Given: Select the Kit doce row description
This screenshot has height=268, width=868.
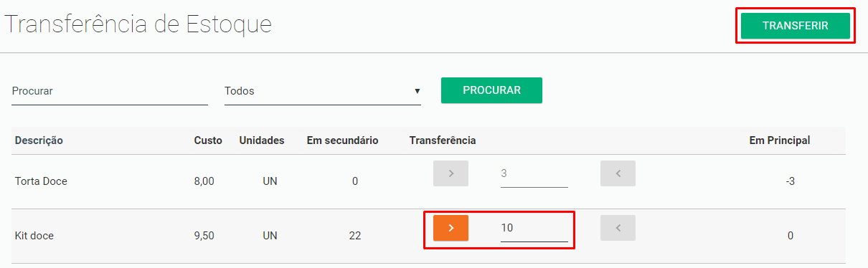Looking at the screenshot, I should click(x=34, y=236).
